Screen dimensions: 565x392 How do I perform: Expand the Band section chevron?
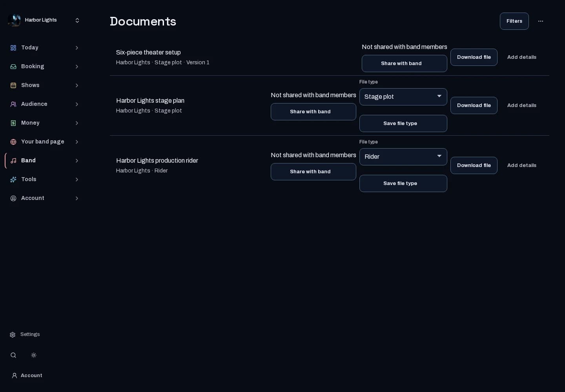coord(77,161)
